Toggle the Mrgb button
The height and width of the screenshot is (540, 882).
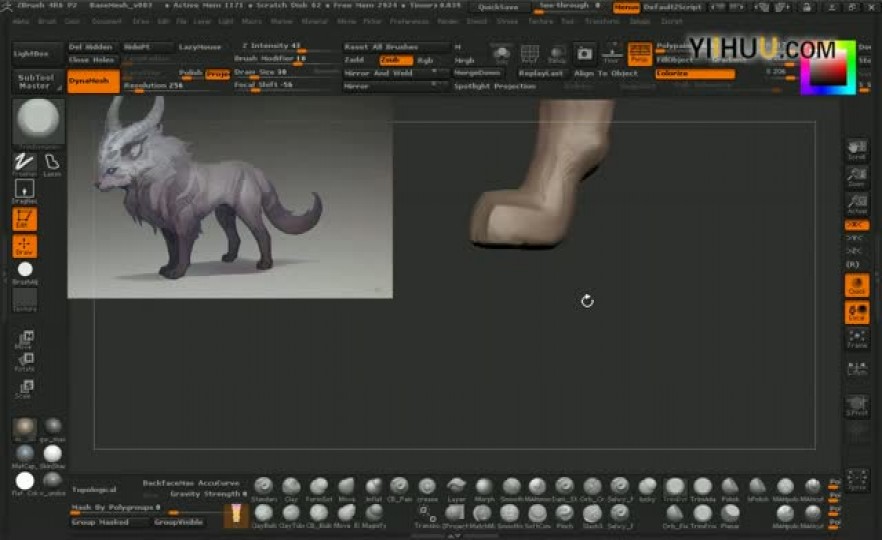(x=465, y=60)
